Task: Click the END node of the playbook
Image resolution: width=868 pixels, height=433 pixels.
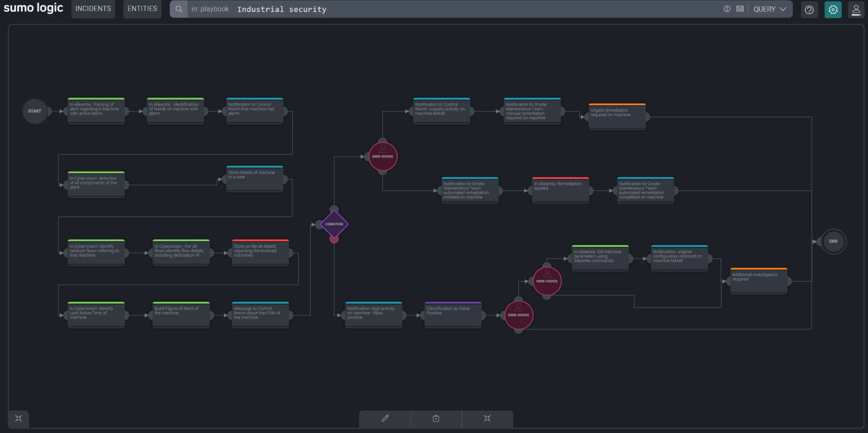Action: click(833, 241)
